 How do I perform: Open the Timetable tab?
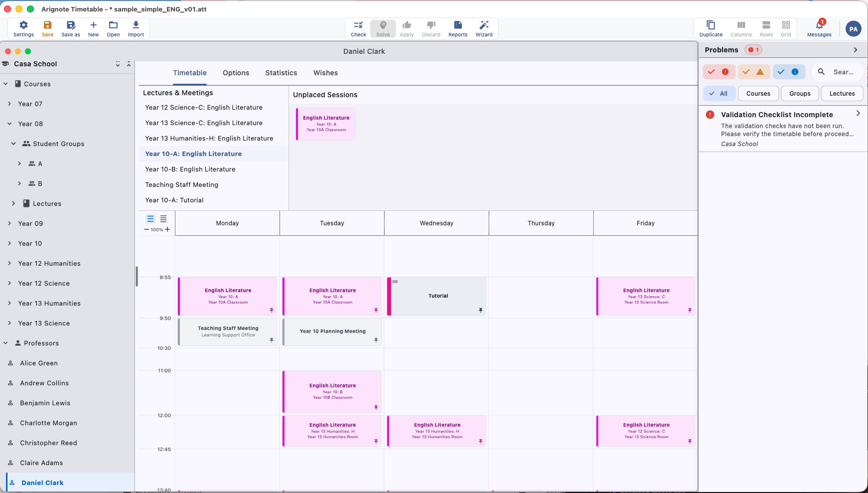pyautogui.click(x=190, y=73)
